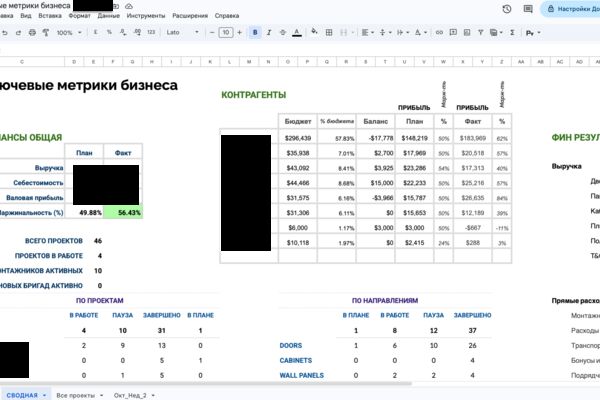Click the horizontal scrollbar at bottom
The width and height of the screenshot is (600, 400).
coord(205,383)
